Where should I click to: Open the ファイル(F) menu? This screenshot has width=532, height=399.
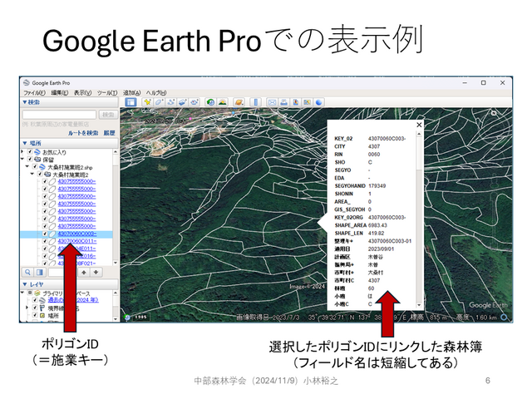34,92
